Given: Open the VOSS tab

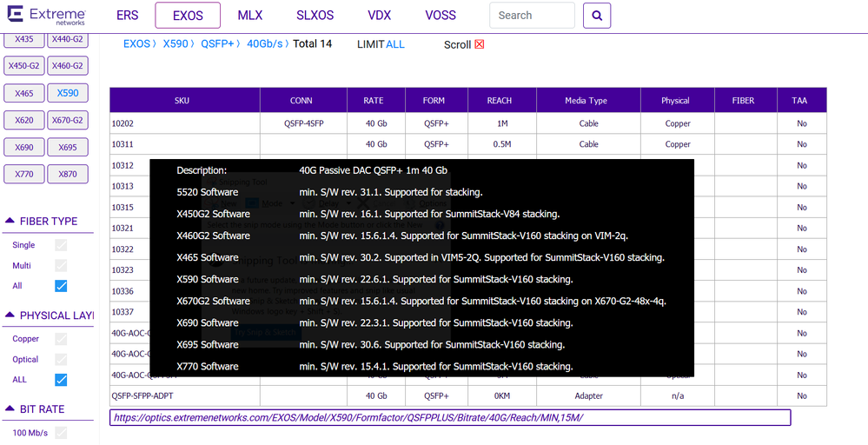Looking at the screenshot, I should click(x=441, y=16).
